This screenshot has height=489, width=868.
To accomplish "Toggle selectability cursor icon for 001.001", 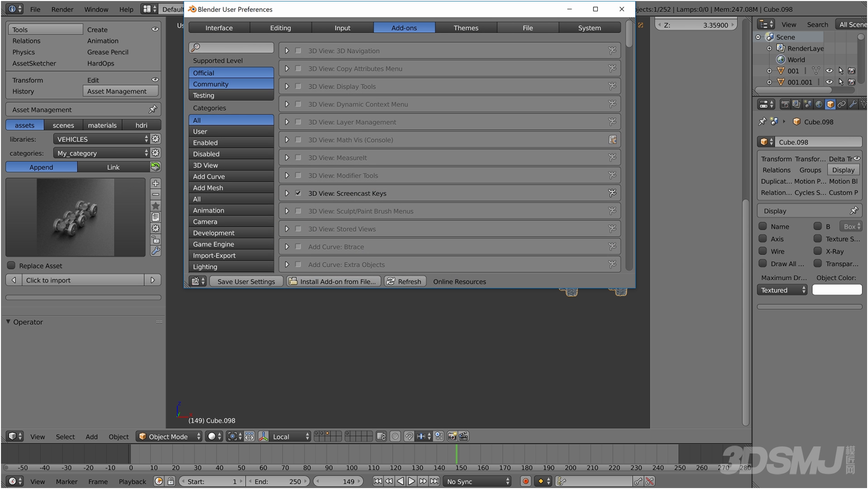I will point(841,82).
